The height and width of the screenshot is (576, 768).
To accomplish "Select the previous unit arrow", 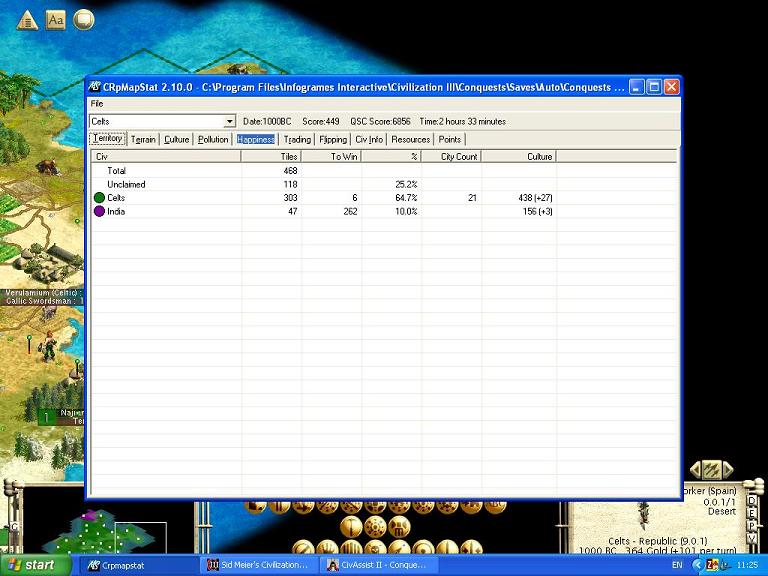I will (696, 470).
